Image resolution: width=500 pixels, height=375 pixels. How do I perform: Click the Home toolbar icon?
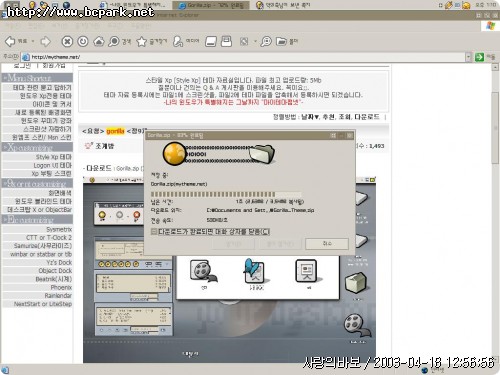98,41
